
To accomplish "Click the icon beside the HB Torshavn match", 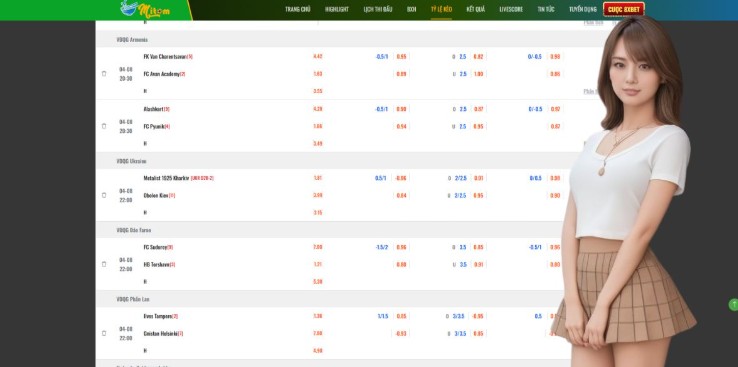I will pyautogui.click(x=104, y=264).
